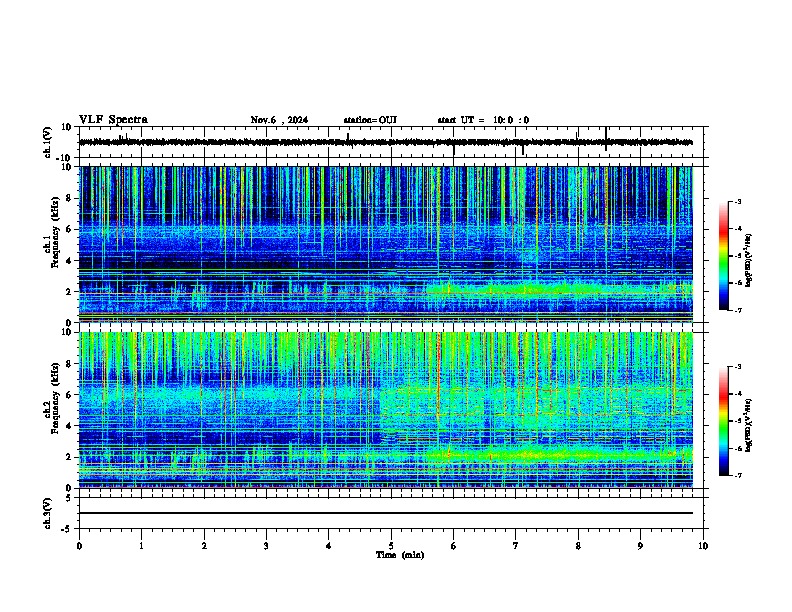Click the "0" time axis tick label

click(79, 546)
